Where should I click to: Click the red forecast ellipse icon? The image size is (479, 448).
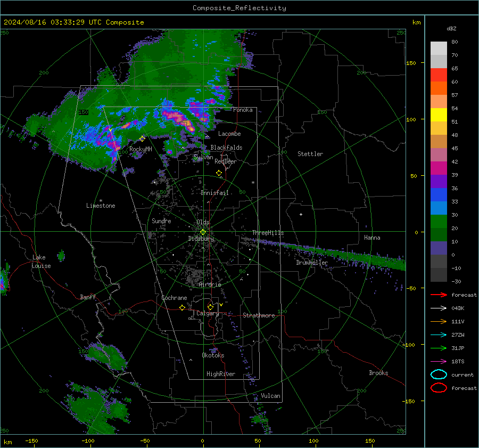coord(439,388)
